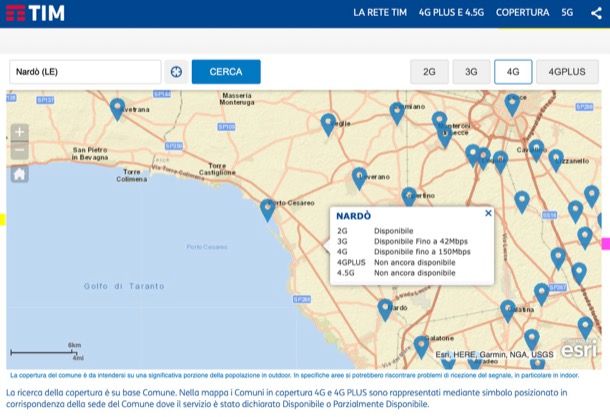Select the Lizzanello map pin
The height and width of the screenshot is (417, 610).
556,160
